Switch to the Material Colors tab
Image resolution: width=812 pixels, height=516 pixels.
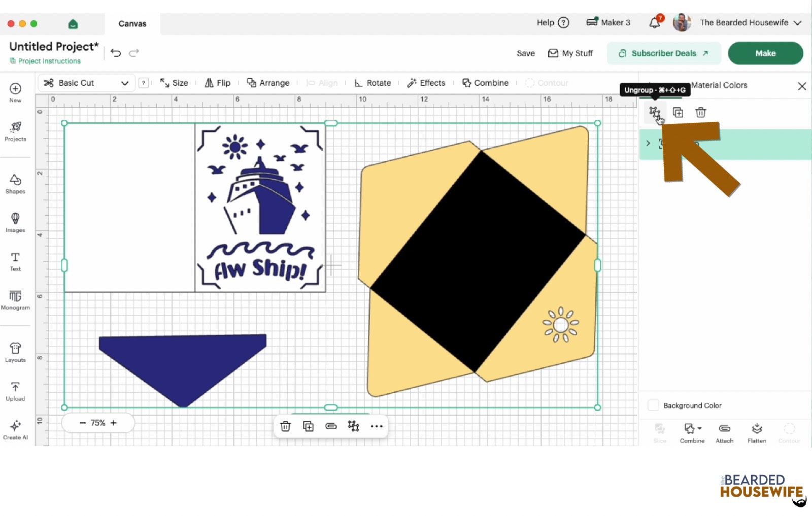tap(719, 85)
